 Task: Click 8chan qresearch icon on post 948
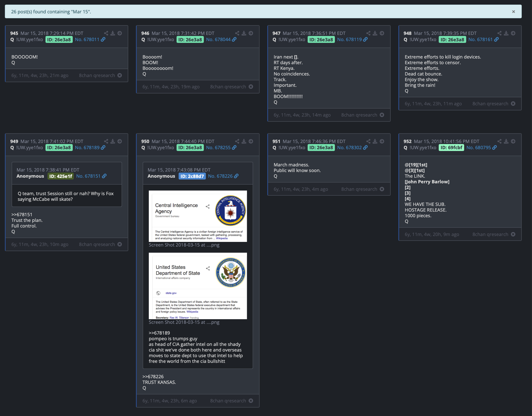tap(513, 103)
